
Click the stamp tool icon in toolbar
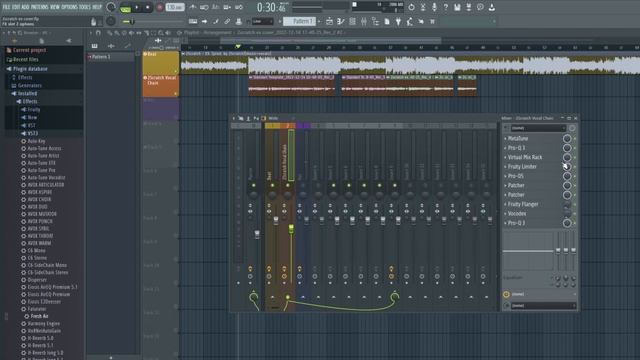click(239, 21)
